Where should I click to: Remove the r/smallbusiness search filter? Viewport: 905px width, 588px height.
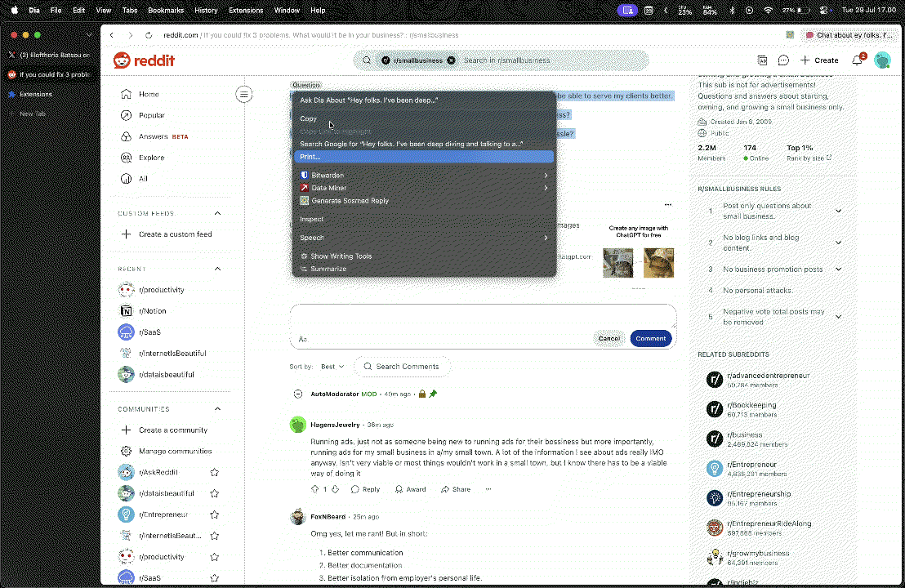pos(451,60)
